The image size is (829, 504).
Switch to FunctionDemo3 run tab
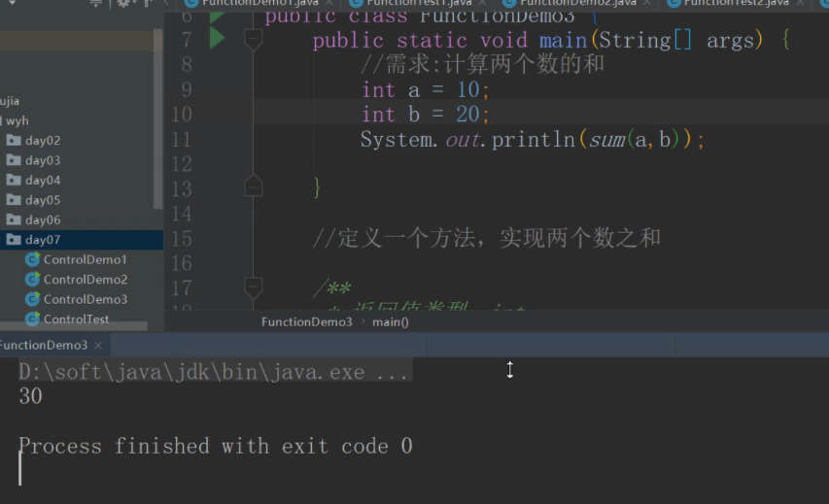(44, 345)
